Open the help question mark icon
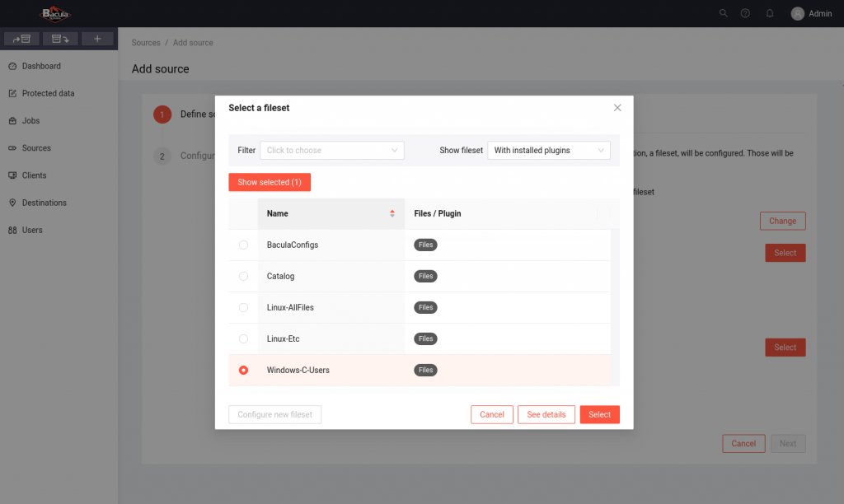This screenshot has height=504, width=844. pyautogui.click(x=745, y=13)
